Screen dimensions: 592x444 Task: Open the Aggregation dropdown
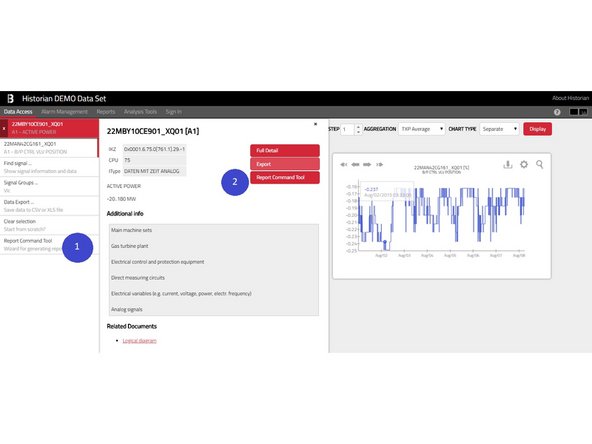(x=422, y=129)
